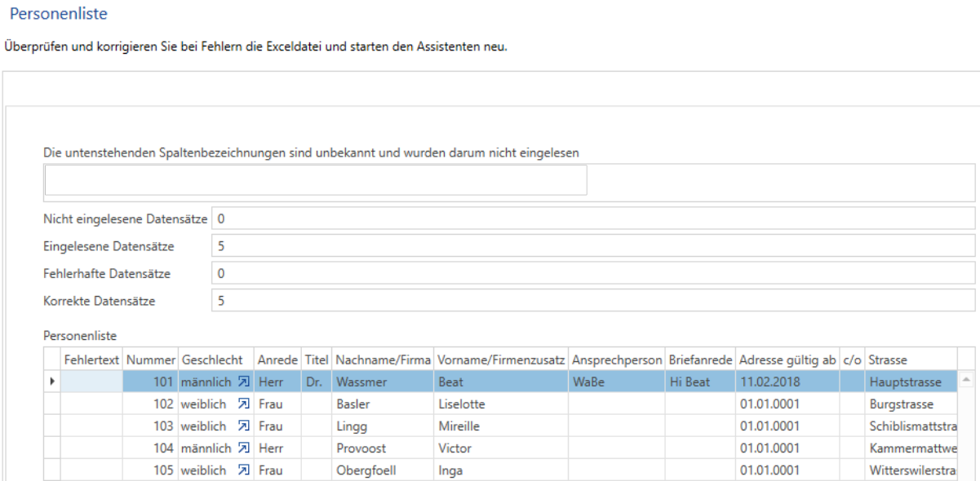Click the Burgstrasse cell

click(x=911, y=404)
